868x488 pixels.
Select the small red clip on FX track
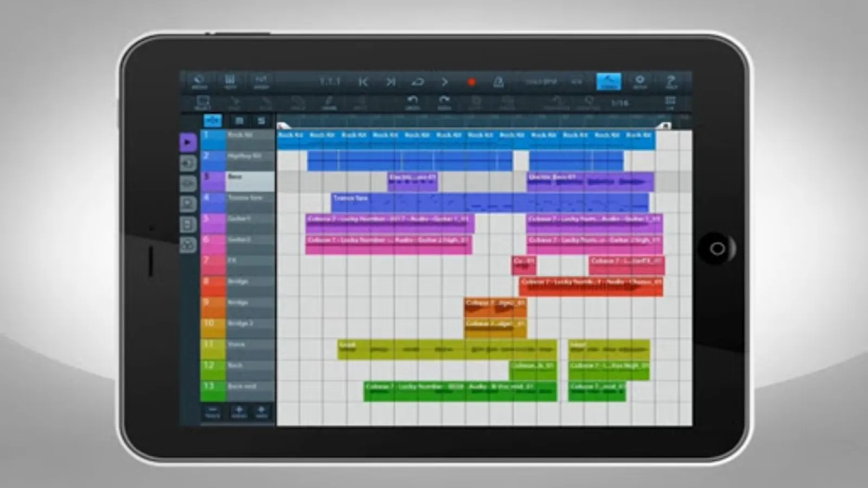pos(524,266)
